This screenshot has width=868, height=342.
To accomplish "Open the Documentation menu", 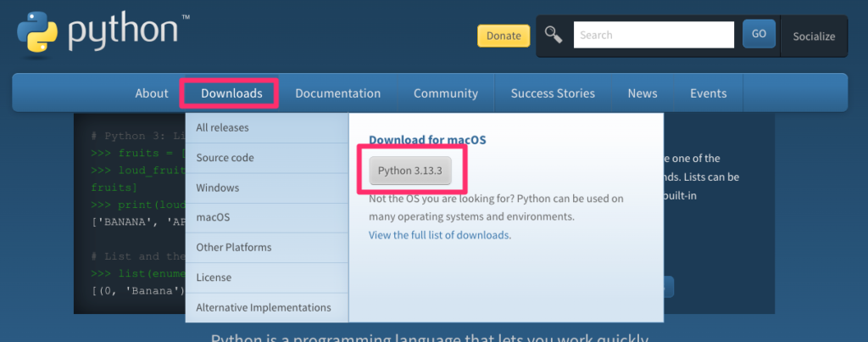I will pos(337,93).
